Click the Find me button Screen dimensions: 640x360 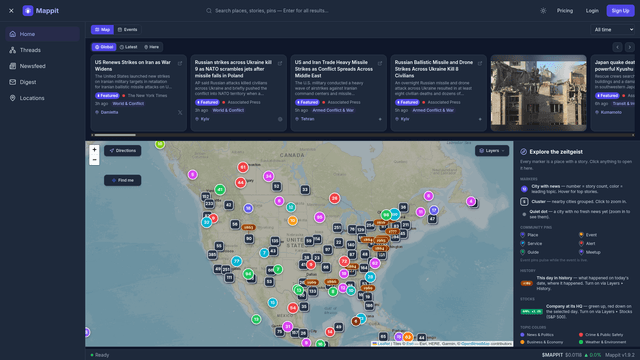coord(122,180)
